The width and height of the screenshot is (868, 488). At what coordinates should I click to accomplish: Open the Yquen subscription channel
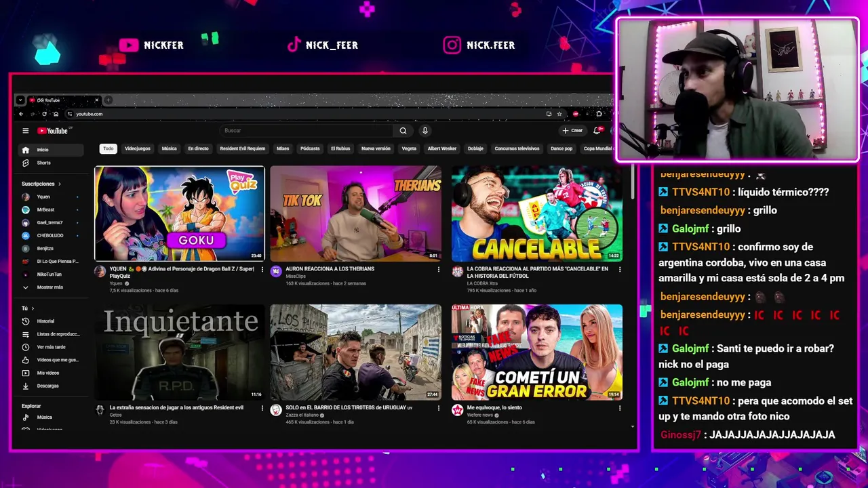(x=51, y=197)
